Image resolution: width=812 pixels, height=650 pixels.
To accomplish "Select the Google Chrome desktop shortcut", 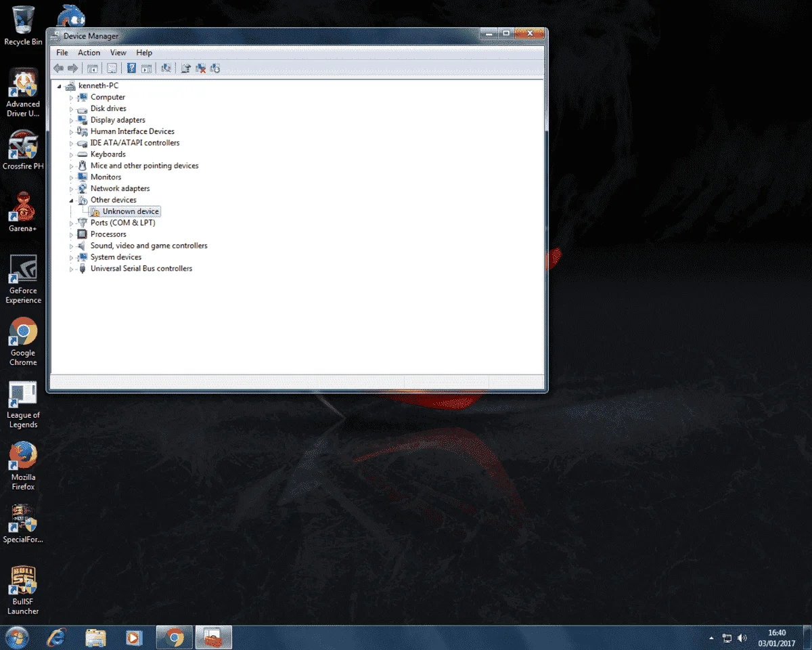I will click(x=23, y=342).
